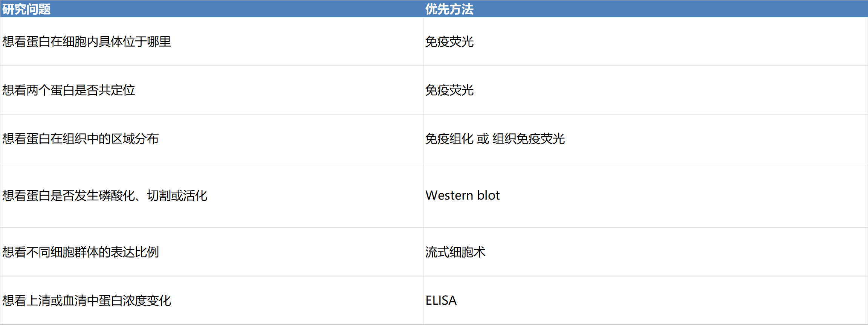The width and height of the screenshot is (868, 325).
Task: Click the word 或 between 免疫组化 and 组织免疫荧光
Action: pos(483,139)
